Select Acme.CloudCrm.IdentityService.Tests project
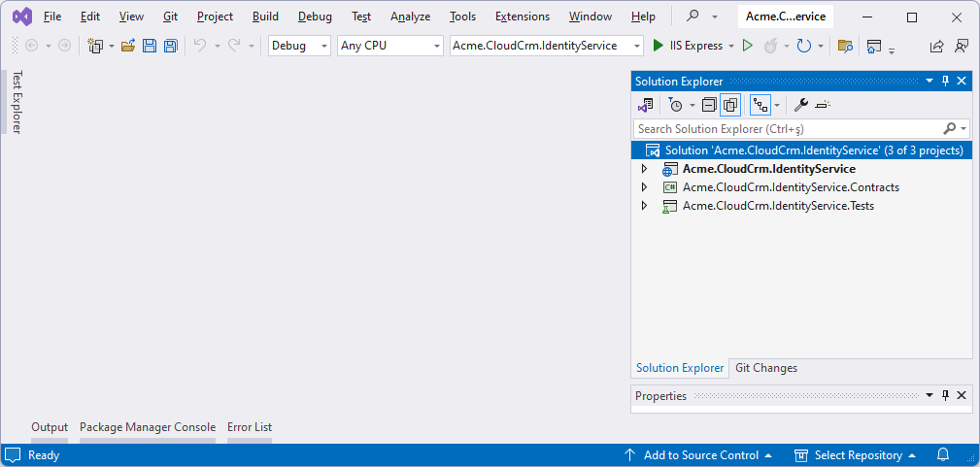 (x=778, y=205)
